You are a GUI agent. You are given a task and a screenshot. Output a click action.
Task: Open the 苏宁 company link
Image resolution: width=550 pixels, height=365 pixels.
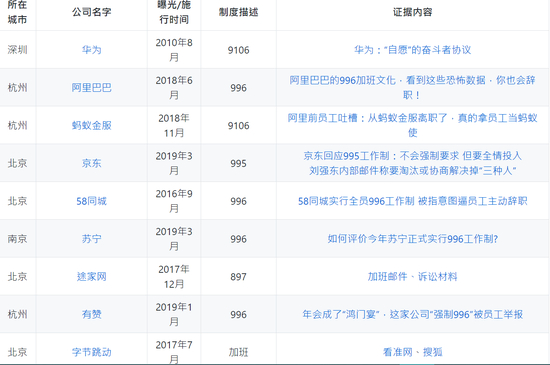92,239
